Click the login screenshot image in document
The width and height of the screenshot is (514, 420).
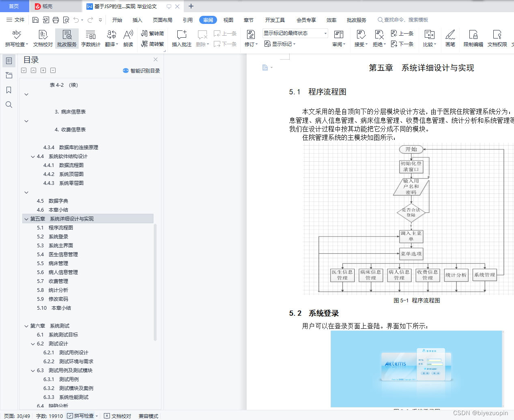click(416, 369)
